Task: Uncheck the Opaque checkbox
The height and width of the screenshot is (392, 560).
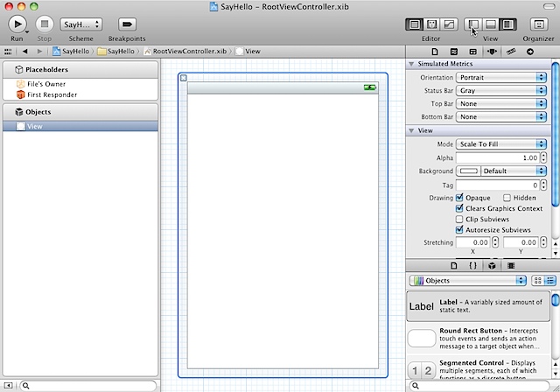Action: (x=459, y=198)
